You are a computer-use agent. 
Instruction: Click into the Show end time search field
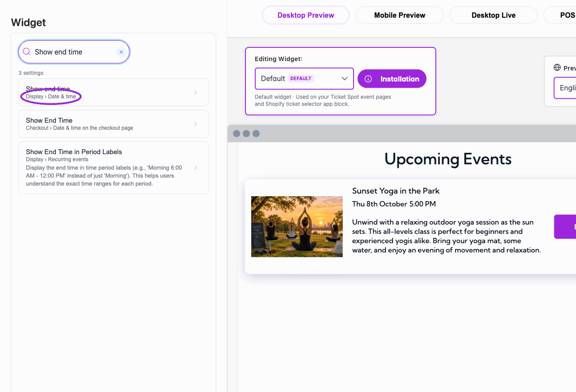[74, 52]
